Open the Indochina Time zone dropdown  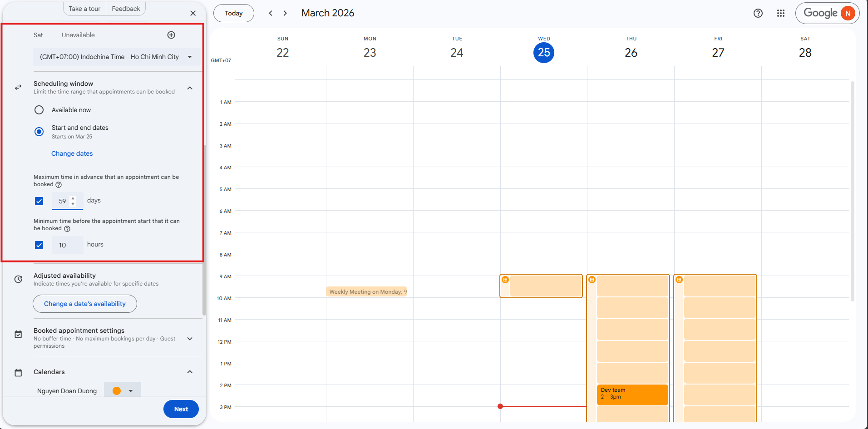click(116, 57)
